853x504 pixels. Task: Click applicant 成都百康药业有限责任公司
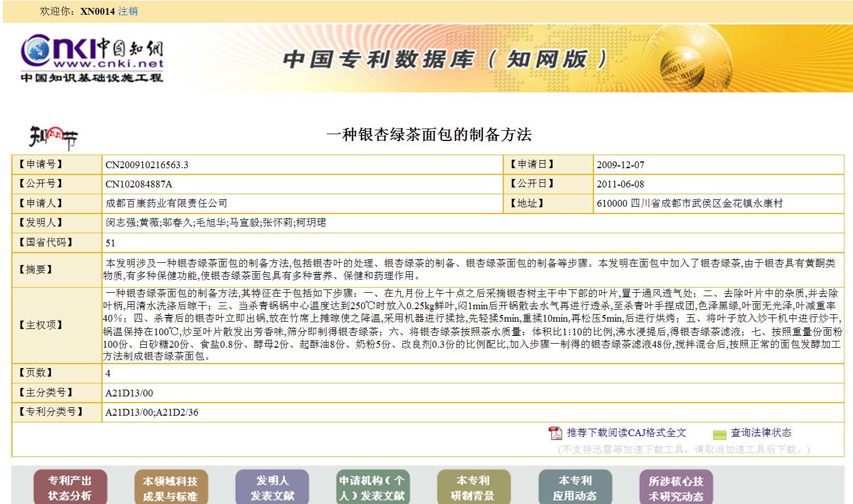(166, 203)
